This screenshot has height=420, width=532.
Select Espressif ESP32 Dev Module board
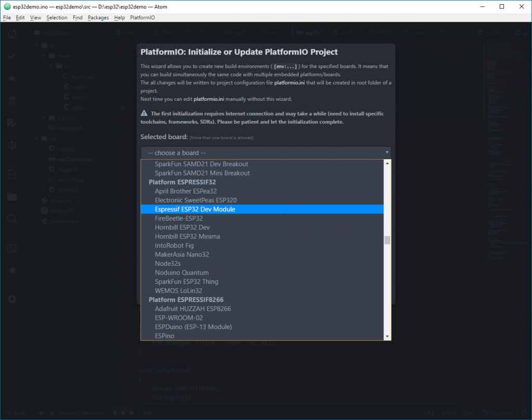click(262, 209)
